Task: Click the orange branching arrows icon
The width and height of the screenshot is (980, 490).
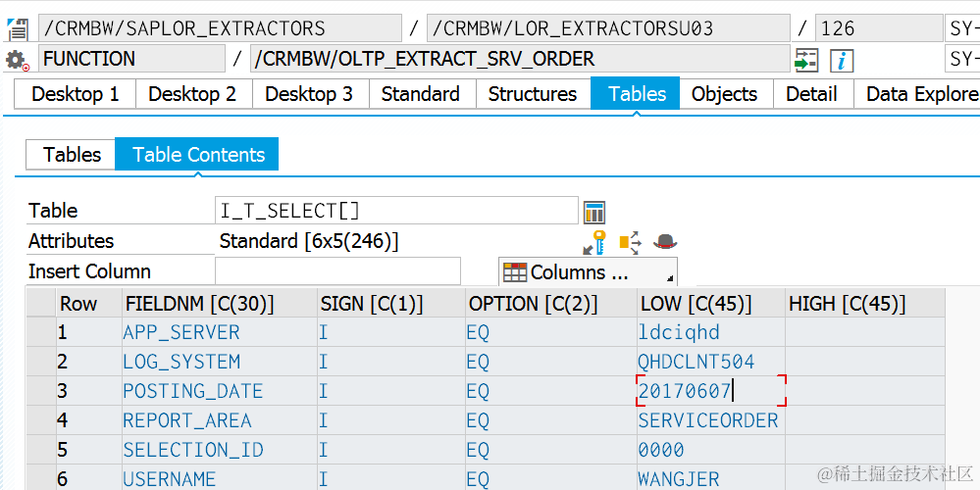Action: (630, 242)
